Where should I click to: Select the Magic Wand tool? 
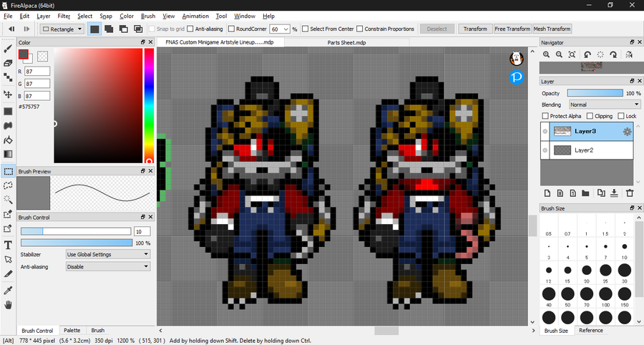pyautogui.click(x=8, y=200)
